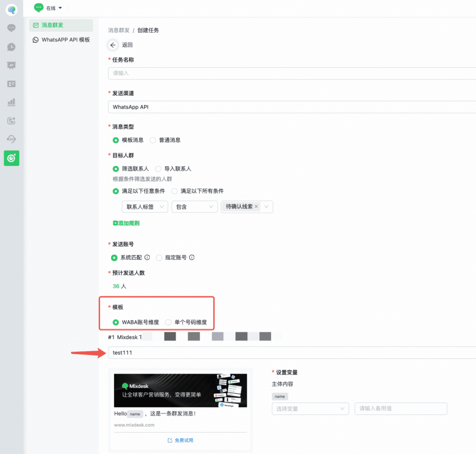This screenshot has width=476, height=454.
Task: Select the 普通消息 message type
Action: (x=153, y=140)
